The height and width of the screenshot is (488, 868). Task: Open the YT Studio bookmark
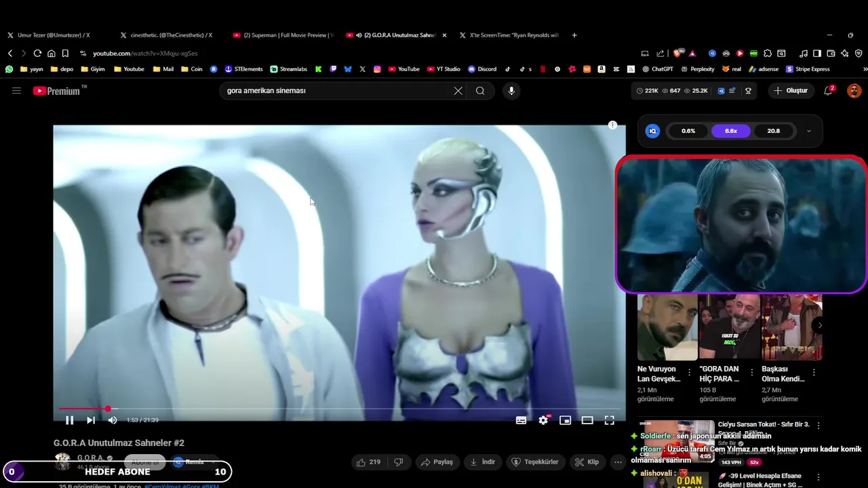(443, 69)
